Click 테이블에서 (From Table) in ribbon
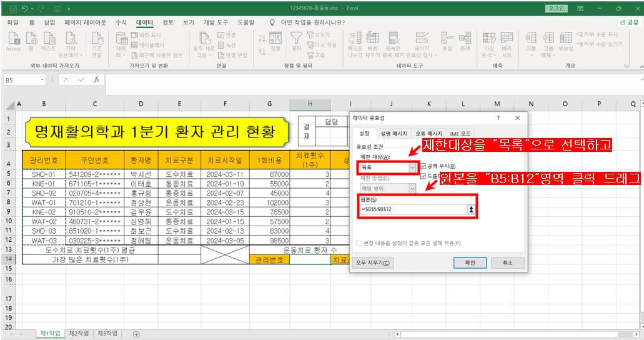 click(147, 45)
